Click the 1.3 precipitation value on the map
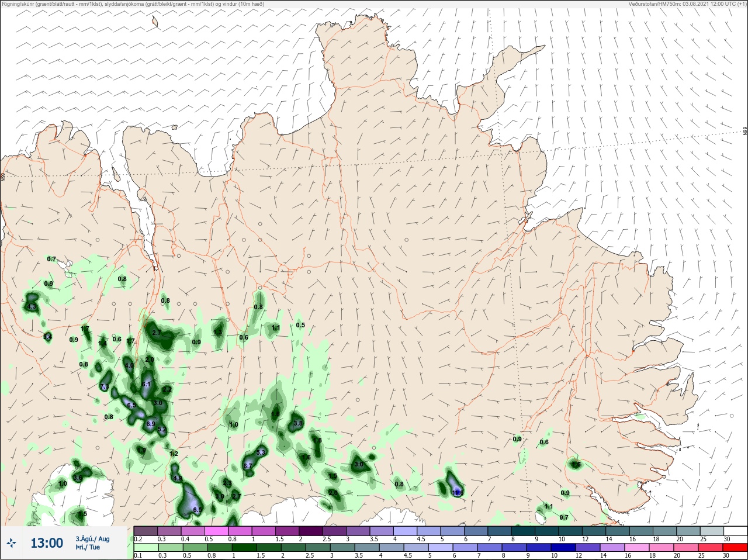The height and width of the screenshot is (560, 748). (x=218, y=333)
